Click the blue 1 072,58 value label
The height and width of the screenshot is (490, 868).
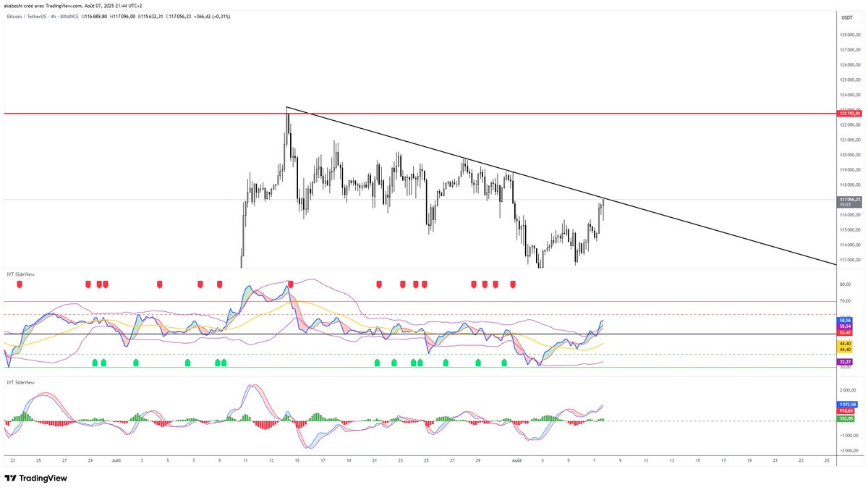(x=846, y=404)
